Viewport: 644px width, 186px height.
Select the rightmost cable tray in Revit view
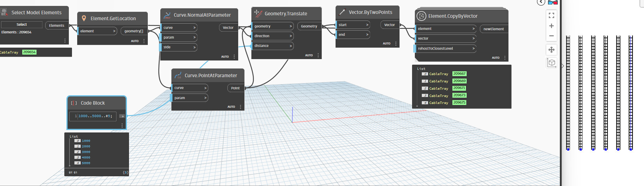tap(631, 92)
